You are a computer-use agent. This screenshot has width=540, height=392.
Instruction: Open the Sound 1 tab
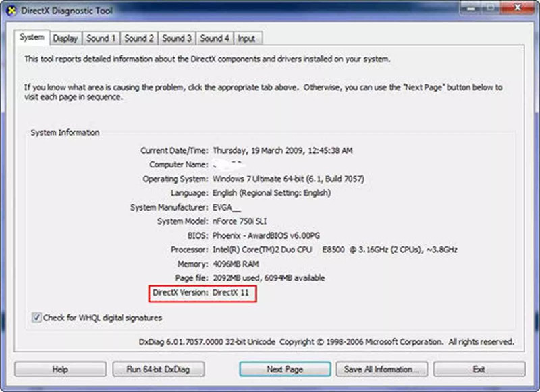pos(101,38)
